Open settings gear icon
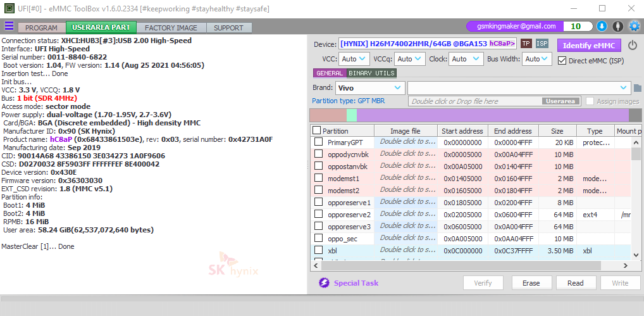The height and width of the screenshot is (316, 644). (635, 27)
